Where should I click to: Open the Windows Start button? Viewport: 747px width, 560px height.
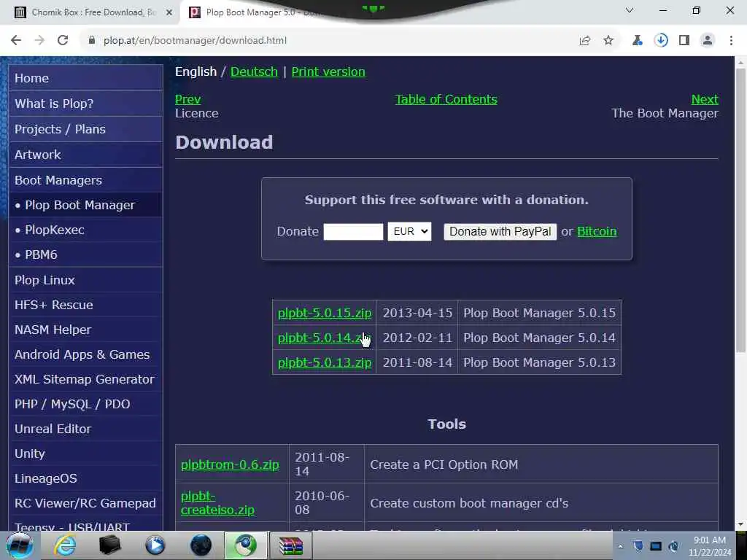tap(19, 545)
